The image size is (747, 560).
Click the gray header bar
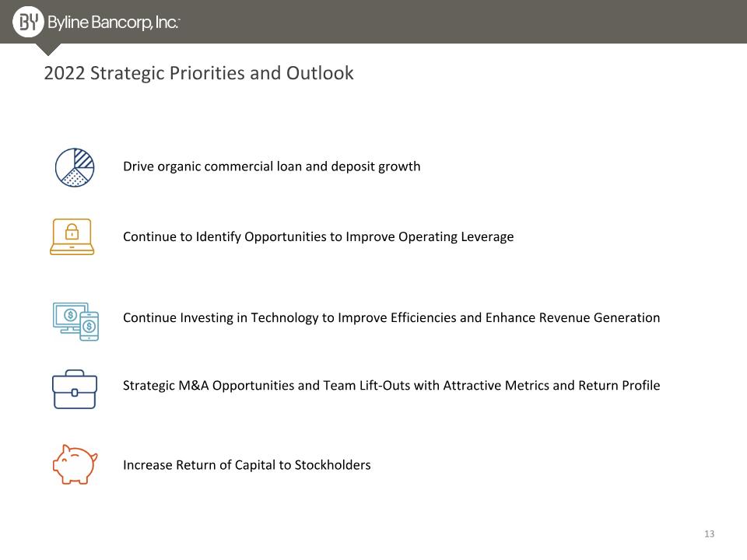[373, 22]
